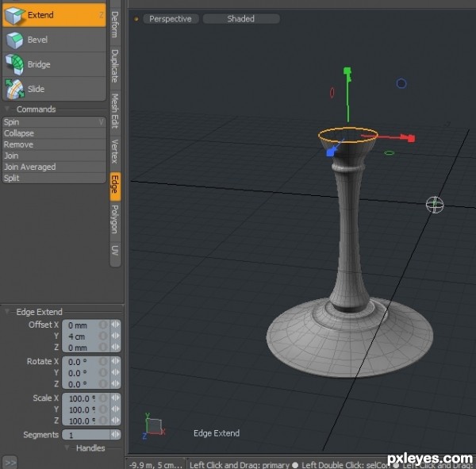476x469 pixels.
Task: Click "Left Click and Drag: primary" status text
Action: click(x=240, y=465)
